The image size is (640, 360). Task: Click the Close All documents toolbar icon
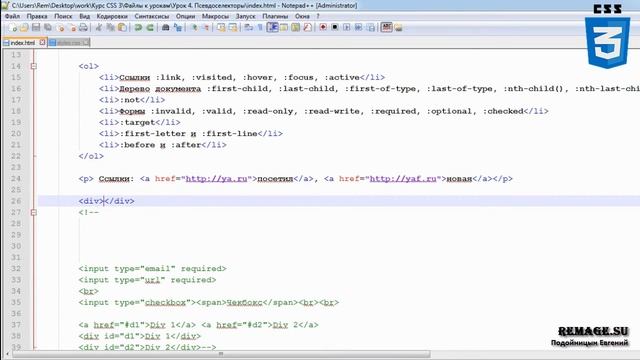click(72, 27)
